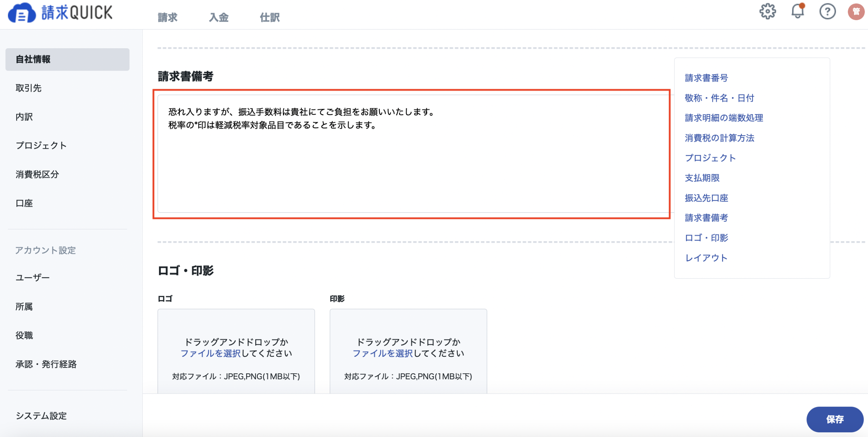
Task: Switch to 入金 tab
Action: coord(219,17)
